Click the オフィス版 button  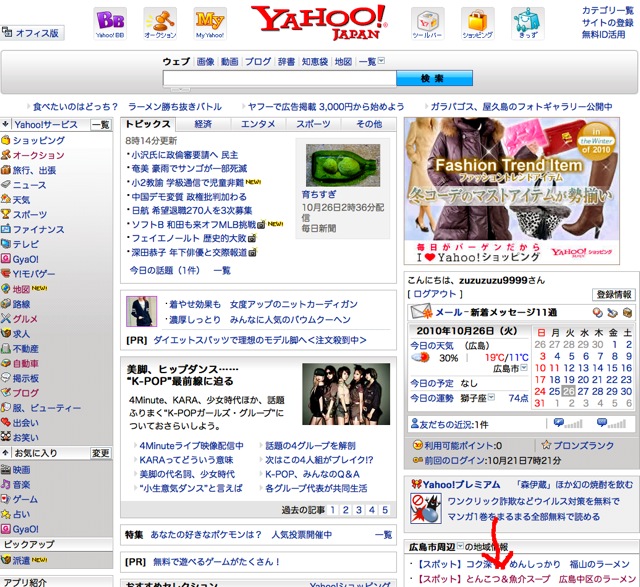[32, 33]
